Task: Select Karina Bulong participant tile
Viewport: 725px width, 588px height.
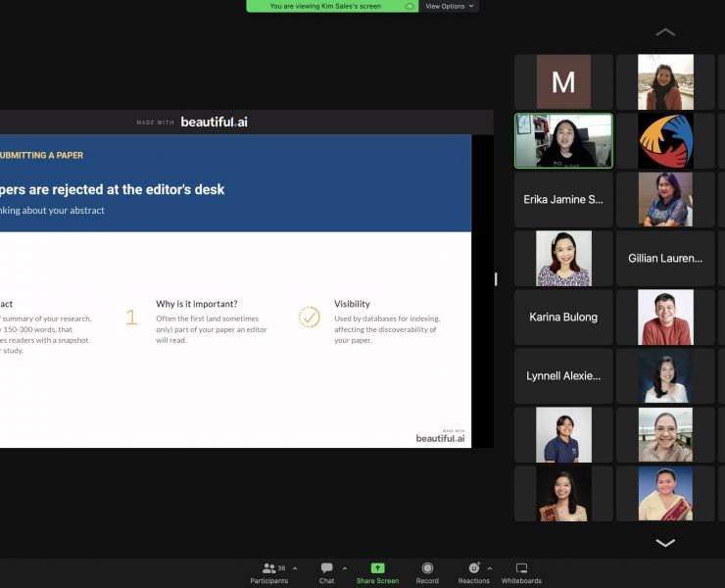Action: click(563, 318)
